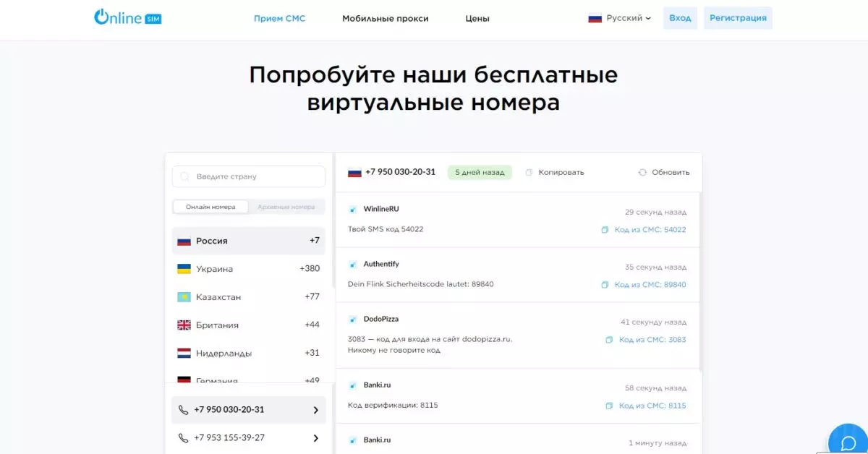Open the chat support bubble icon
This screenshot has width=868, height=454.
coord(848,442)
